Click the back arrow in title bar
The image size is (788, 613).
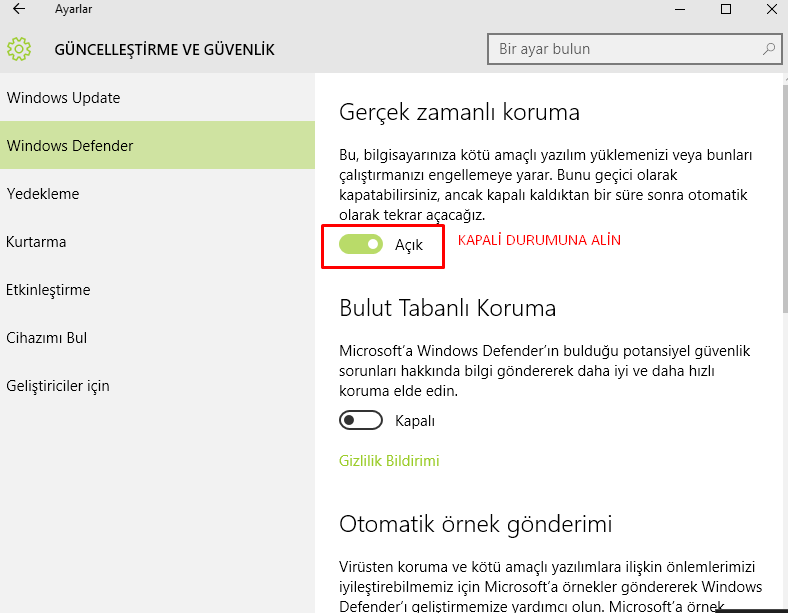[18, 10]
